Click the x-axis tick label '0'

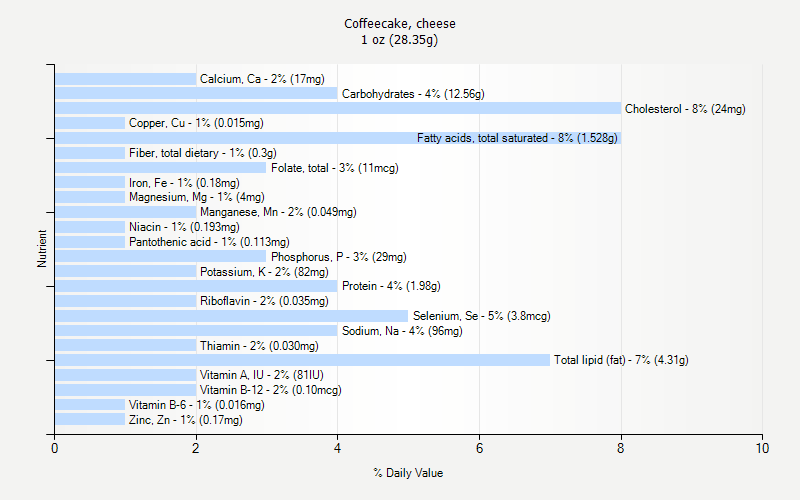pyautogui.click(x=55, y=448)
